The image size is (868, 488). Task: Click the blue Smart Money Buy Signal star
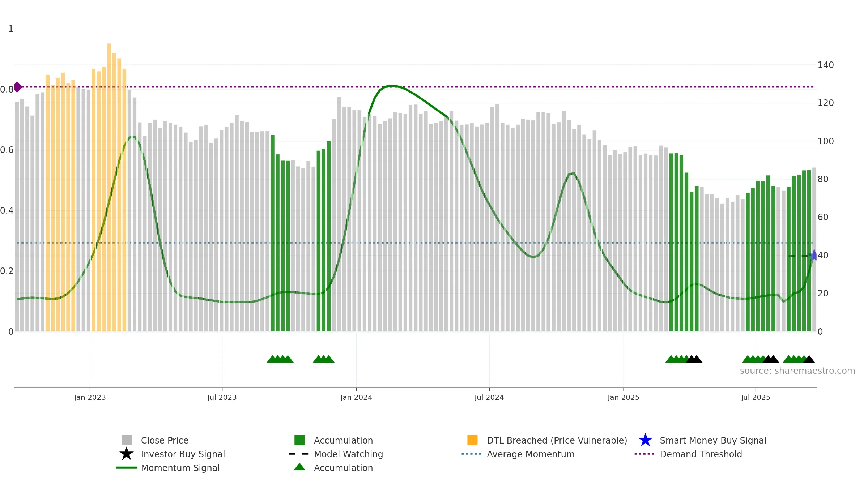click(645, 440)
